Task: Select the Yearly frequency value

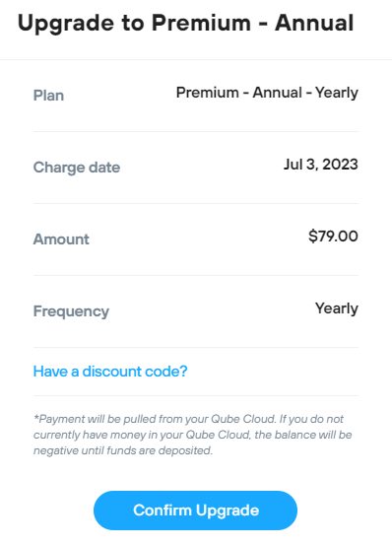Action: tap(337, 308)
